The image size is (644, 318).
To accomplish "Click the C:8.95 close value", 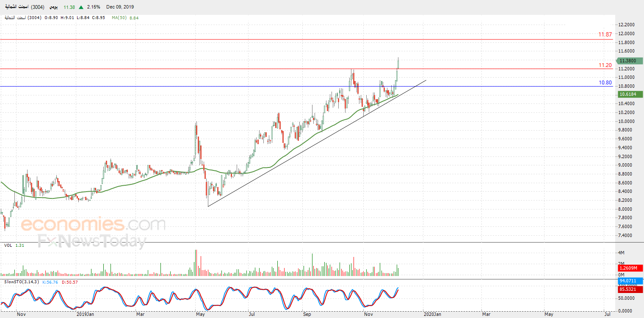I will (99, 18).
